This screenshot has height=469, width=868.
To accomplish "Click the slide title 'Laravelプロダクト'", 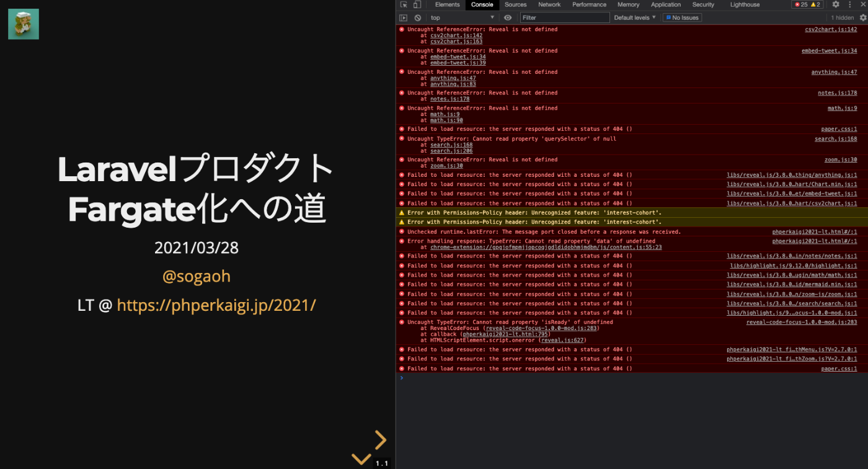I will click(x=197, y=169).
